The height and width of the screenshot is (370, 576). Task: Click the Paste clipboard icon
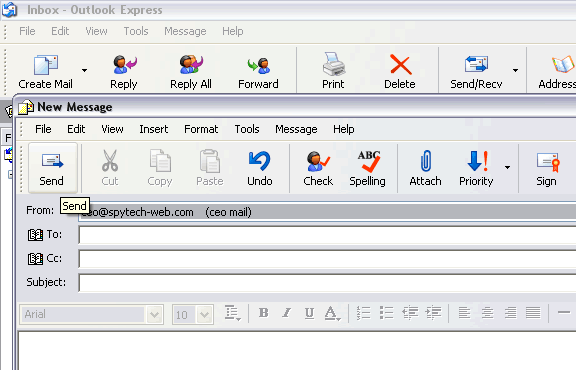coord(210,161)
